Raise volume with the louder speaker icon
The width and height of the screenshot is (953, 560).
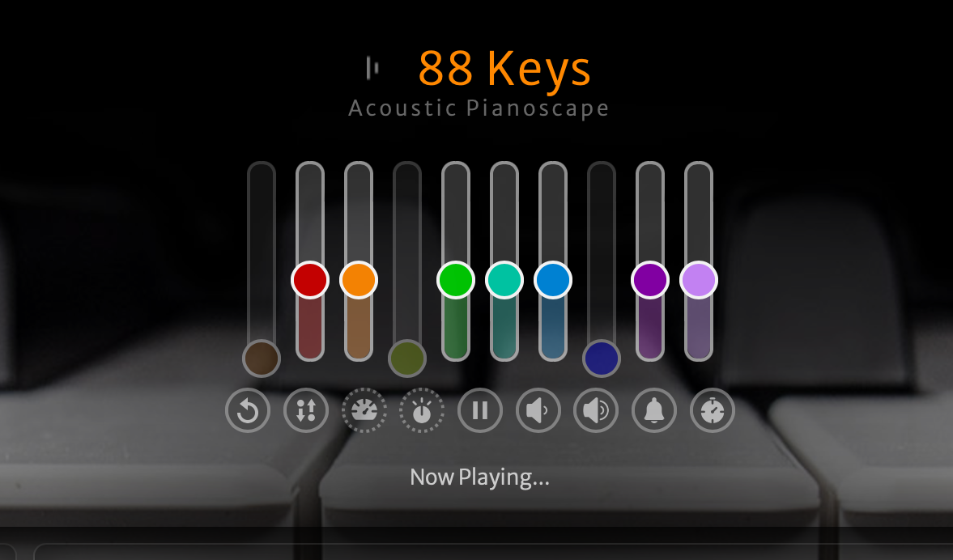[x=596, y=410]
